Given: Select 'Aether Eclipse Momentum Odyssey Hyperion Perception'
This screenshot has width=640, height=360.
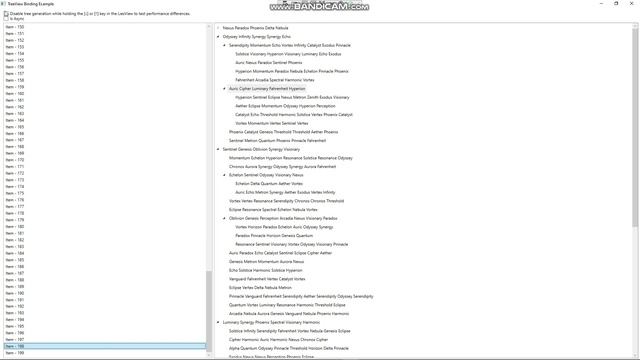Looking at the screenshot, I should point(285,106).
